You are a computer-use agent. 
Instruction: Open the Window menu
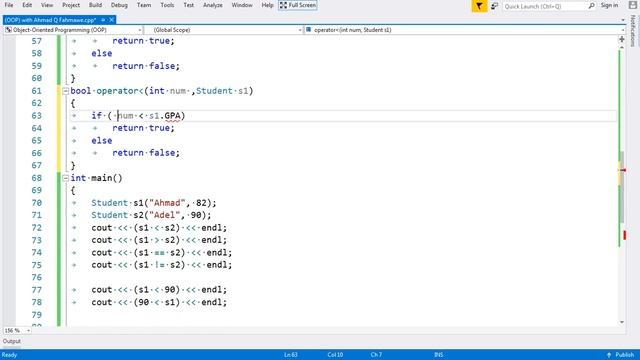[x=242, y=5]
